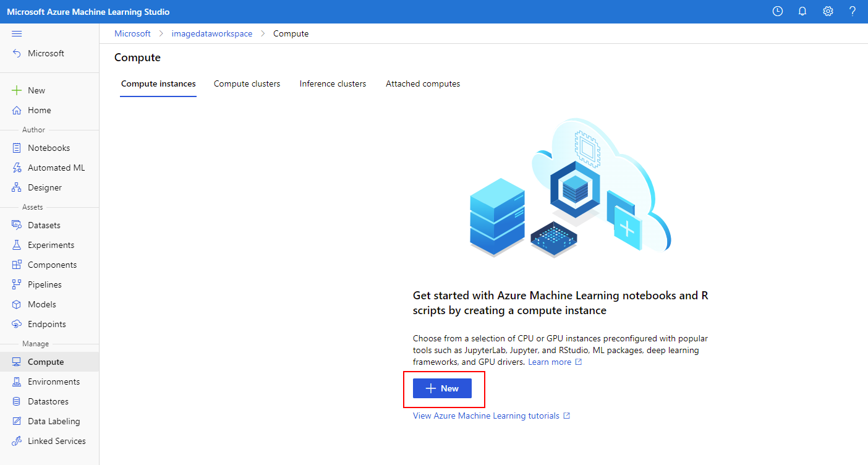This screenshot has width=868, height=465.
Task: Follow the Learn more link
Action: [550, 362]
